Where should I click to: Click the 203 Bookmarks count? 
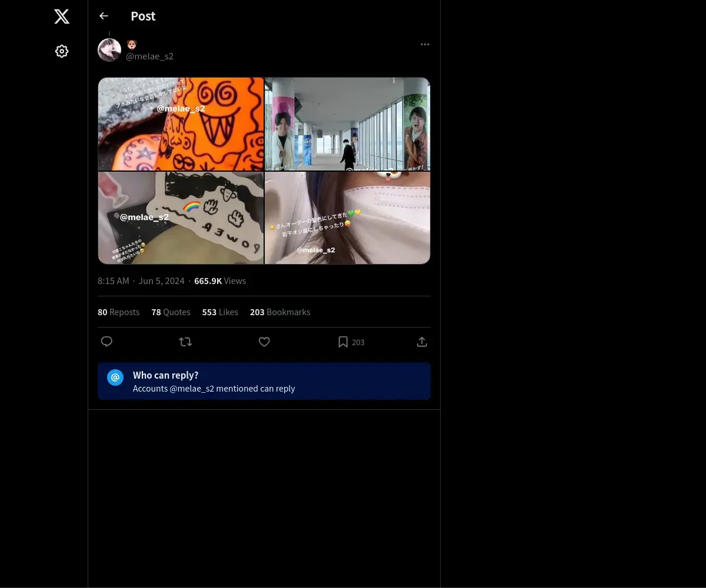point(280,312)
